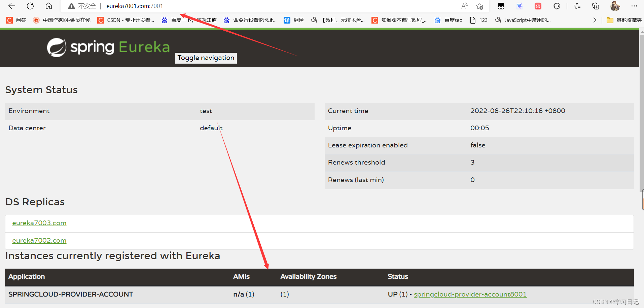The height and width of the screenshot is (308, 644).
Task: Select the Lease expiration enabled value false
Action: [478, 145]
